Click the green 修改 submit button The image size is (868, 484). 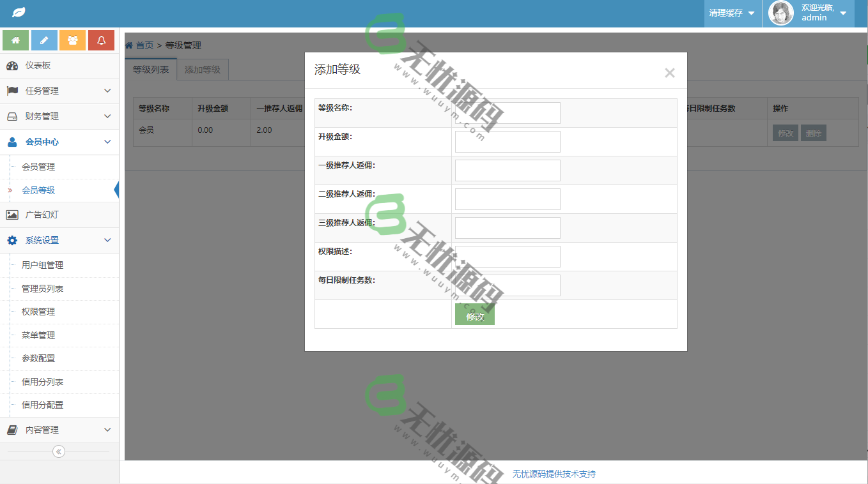[474, 315]
